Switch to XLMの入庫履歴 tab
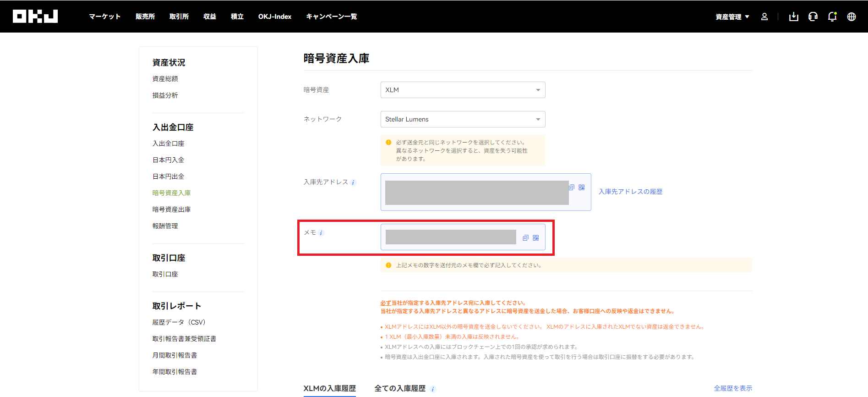 (330, 388)
